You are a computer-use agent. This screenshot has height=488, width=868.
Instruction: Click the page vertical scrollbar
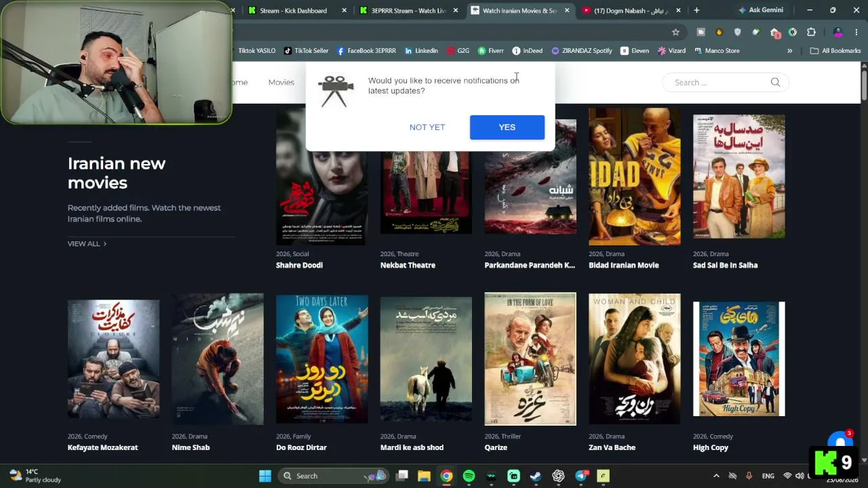pyautogui.click(x=864, y=85)
